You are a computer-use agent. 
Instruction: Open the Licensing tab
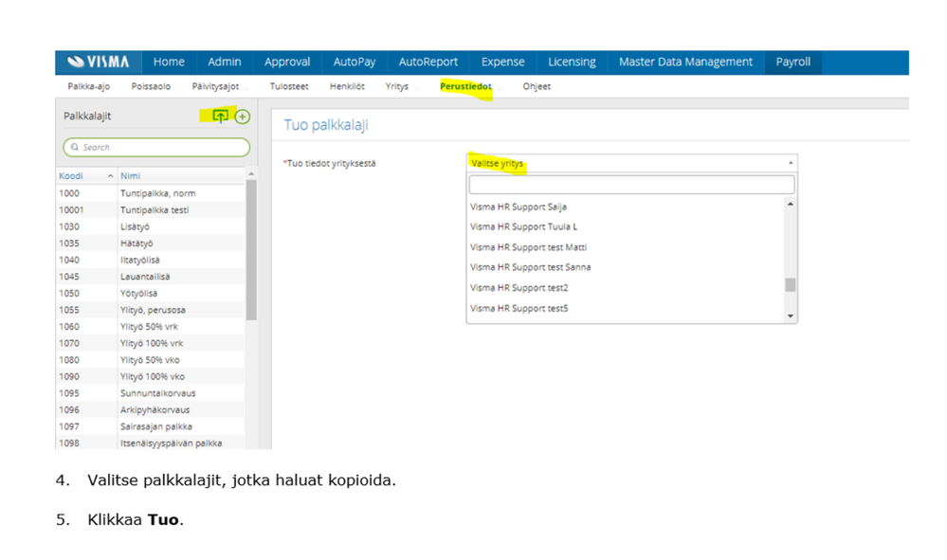572,63
